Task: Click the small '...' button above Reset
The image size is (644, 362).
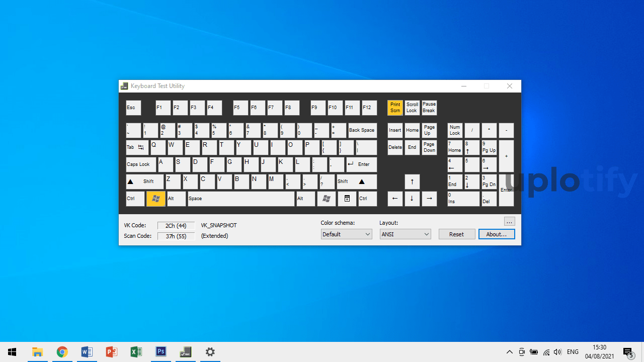Action: (x=509, y=221)
